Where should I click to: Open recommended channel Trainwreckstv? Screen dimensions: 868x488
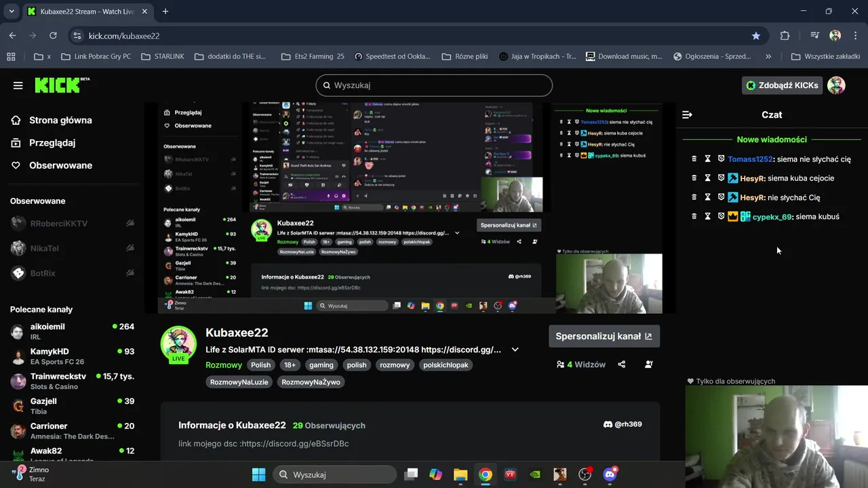(72, 381)
